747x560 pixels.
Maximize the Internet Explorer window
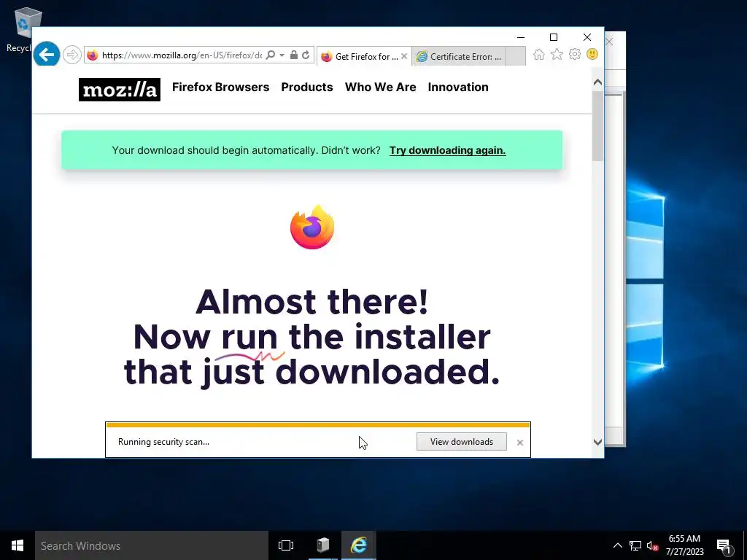[x=554, y=37]
